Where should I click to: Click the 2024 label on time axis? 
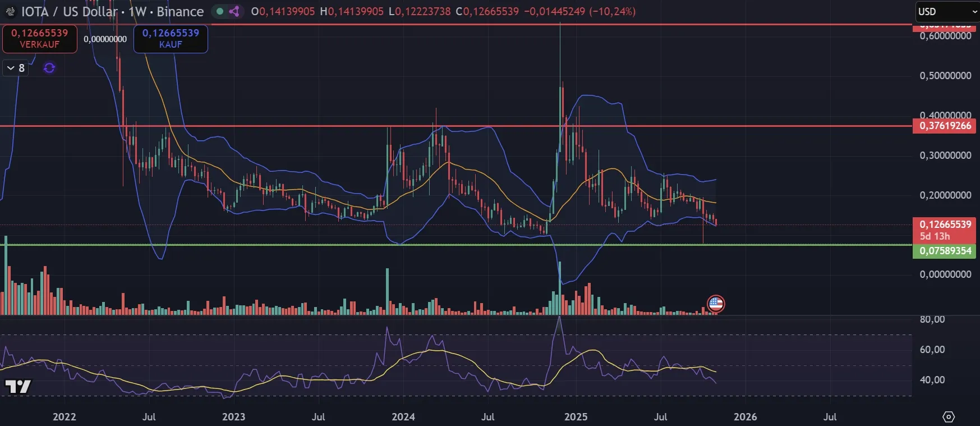click(x=403, y=416)
